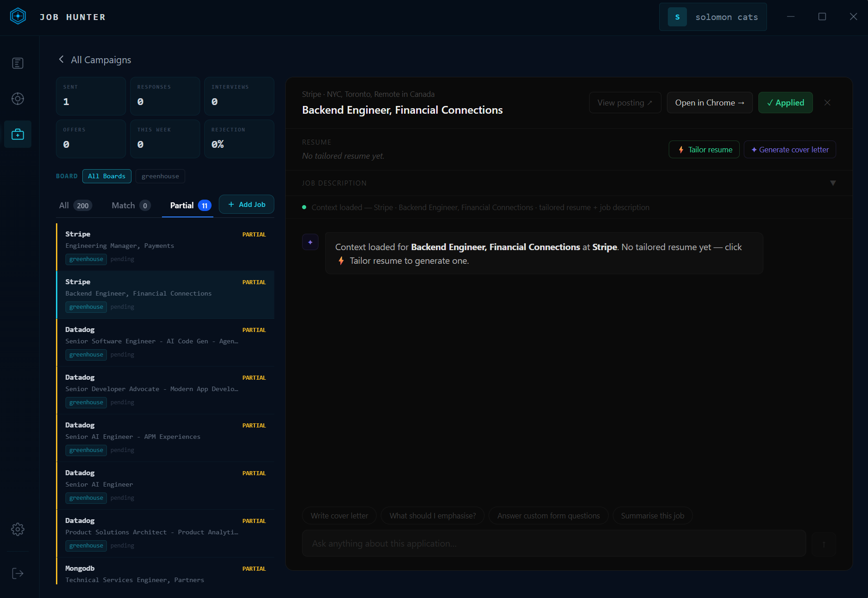This screenshot has height=598, width=868.
Task: Click the Add Job button
Action: pyautogui.click(x=247, y=205)
